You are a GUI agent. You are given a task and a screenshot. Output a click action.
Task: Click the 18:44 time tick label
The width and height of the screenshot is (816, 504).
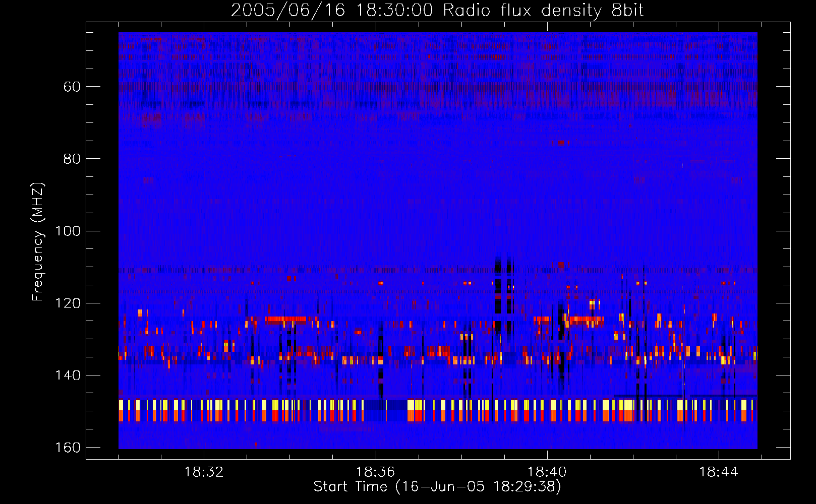pyautogui.click(x=718, y=472)
